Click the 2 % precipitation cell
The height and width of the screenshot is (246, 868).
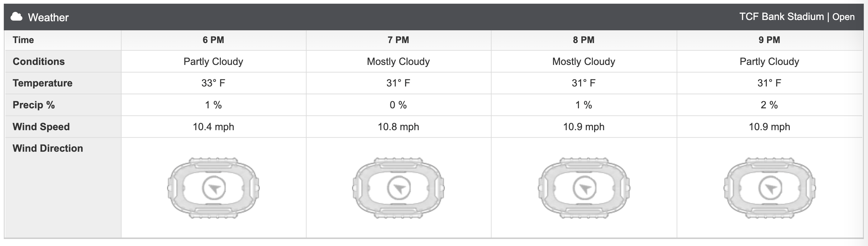[770, 105]
